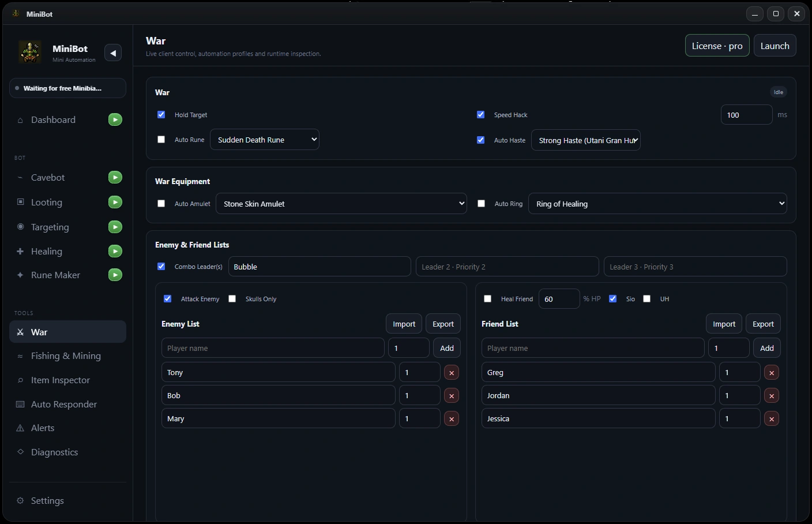Expand the Stone Skin Amulet dropdown

point(341,204)
